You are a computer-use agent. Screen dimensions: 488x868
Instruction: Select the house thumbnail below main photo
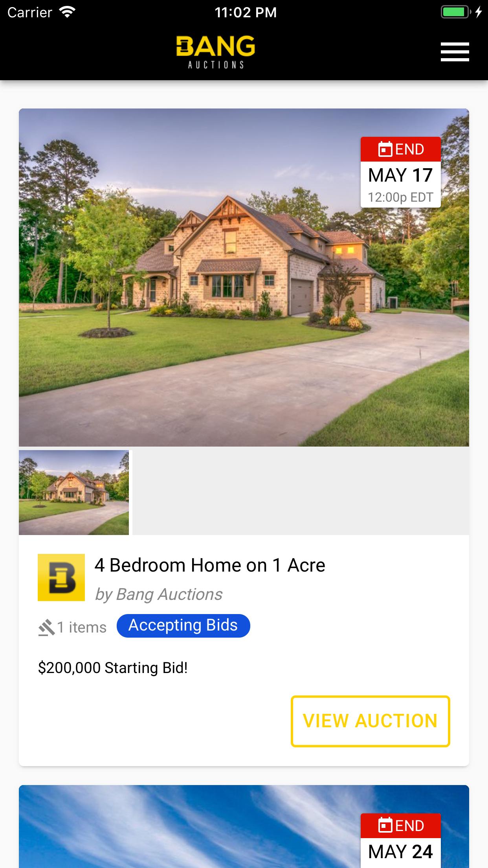pyautogui.click(x=74, y=492)
